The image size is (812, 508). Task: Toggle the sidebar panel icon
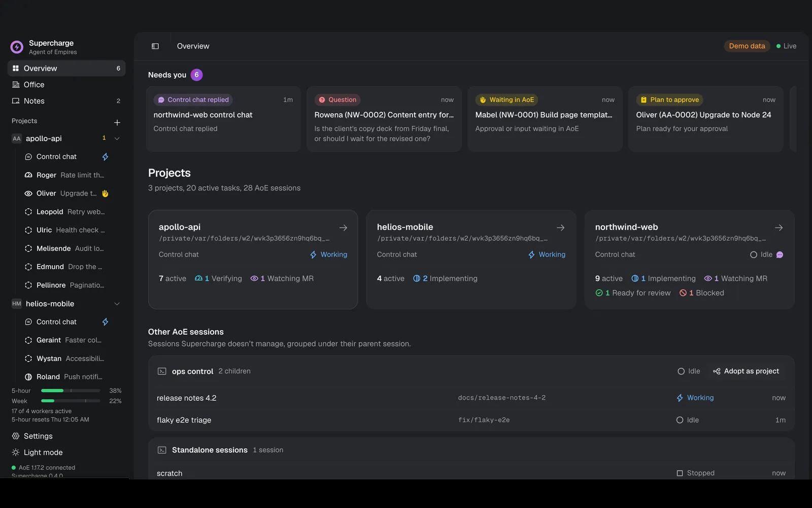click(x=155, y=46)
